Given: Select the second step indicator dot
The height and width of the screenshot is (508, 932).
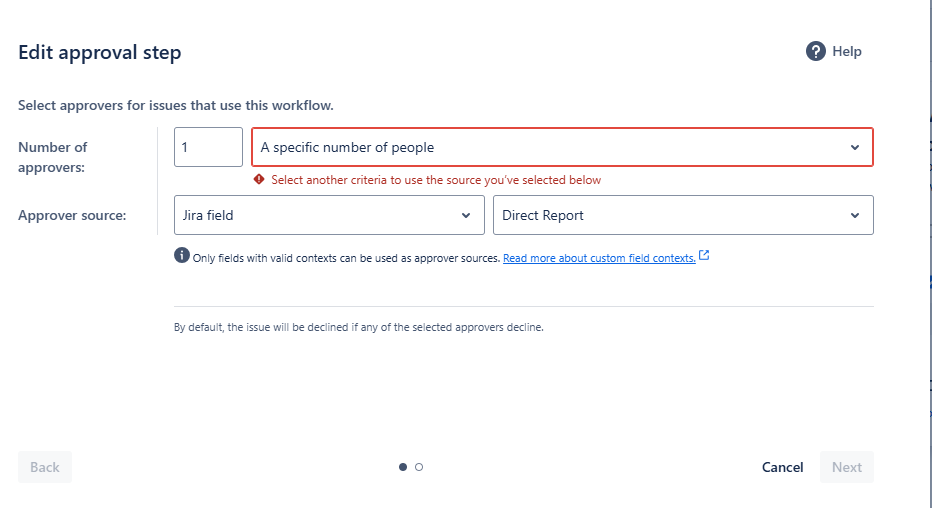Looking at the screenshot, I should click(419, 467).
